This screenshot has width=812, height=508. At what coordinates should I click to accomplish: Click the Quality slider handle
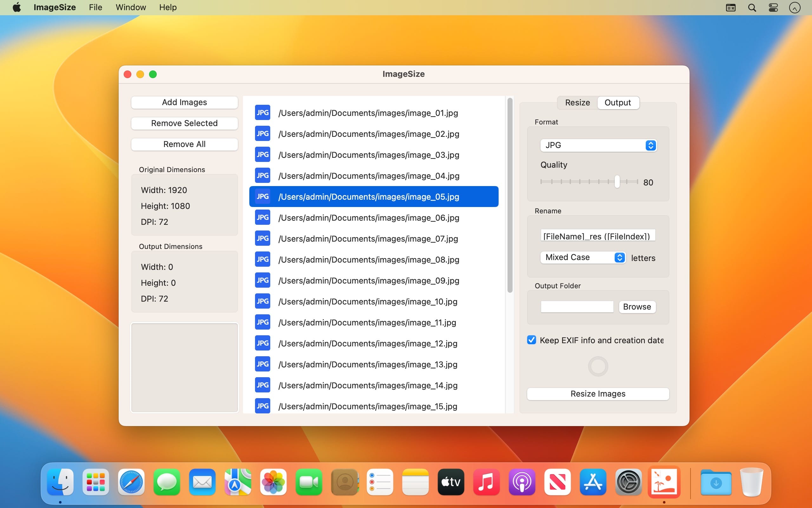(x=617, y=182)
